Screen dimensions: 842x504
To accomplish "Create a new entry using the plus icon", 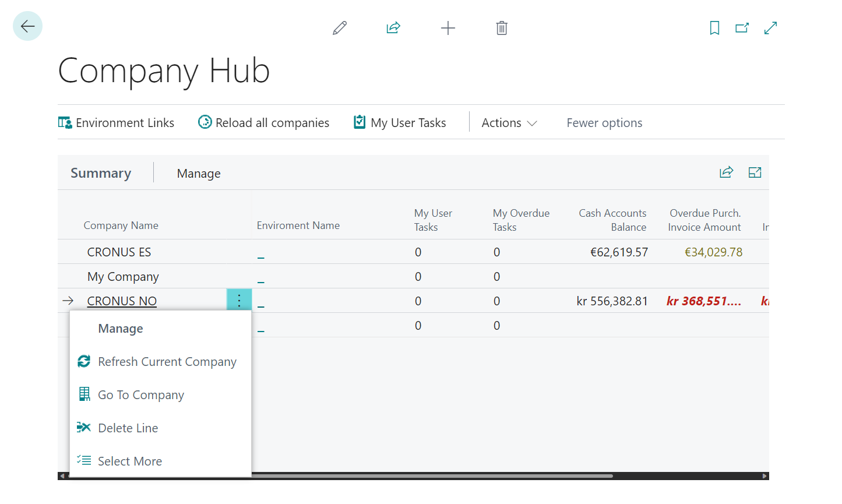I will tap(448, 27).
